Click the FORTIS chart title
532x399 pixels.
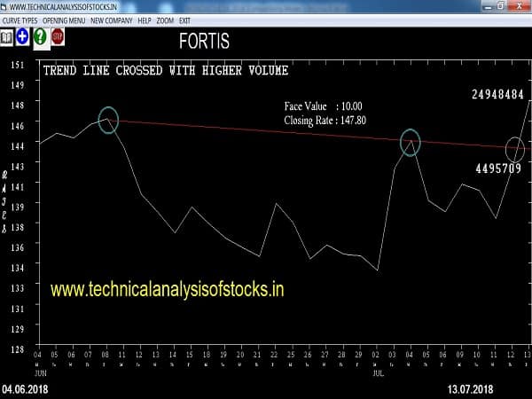pyautogui.click(x=203, y=42)
